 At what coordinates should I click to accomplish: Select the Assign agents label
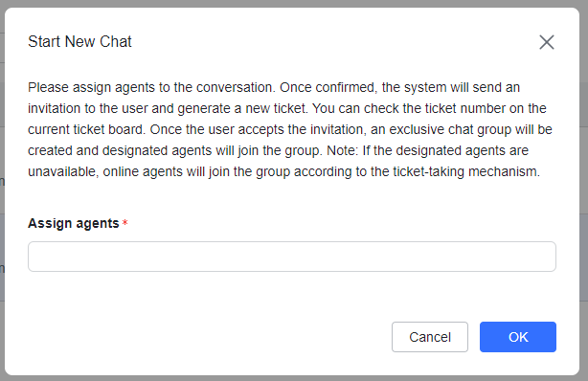pos(74,223)
